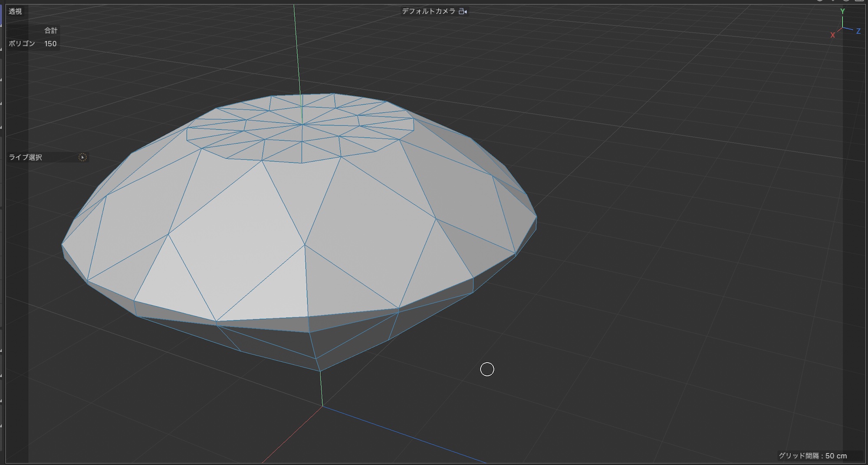Click the ポリゴン row label in the HUD
Image resolution: width=868 pixels, height=465 pixels.
coord(22,44)
